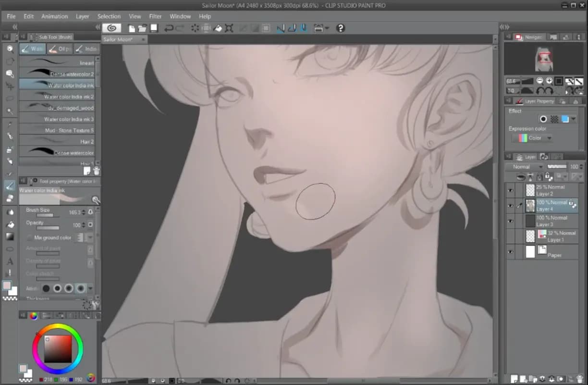Undo the last action
Viewport: 588px width, 385px height.
[x=169, y=28]
